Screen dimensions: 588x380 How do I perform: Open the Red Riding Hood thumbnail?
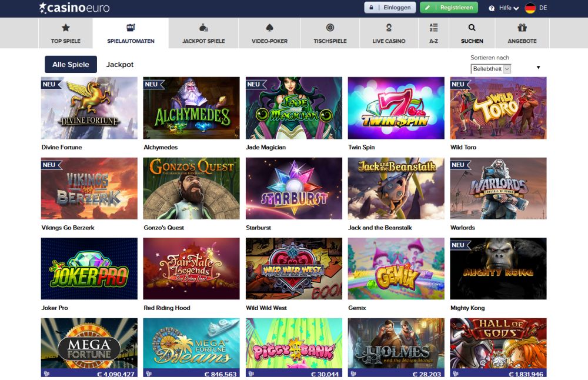click(191, 269)
